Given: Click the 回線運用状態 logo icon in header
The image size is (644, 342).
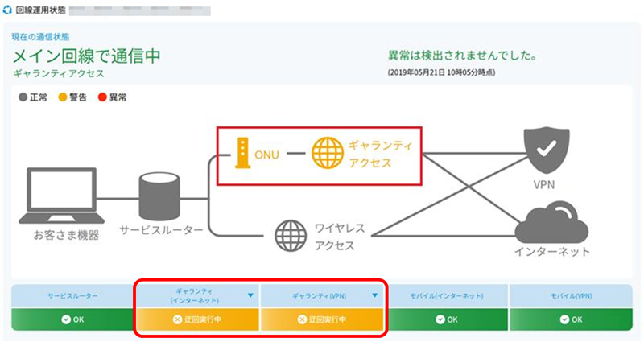Looking at the screenshot, I should point(8,10).
